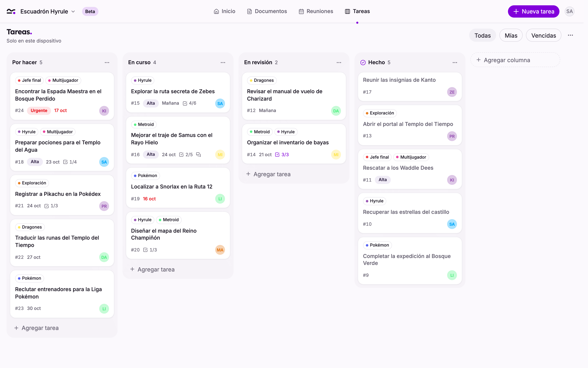Viewport: 588px width, 368px height.
Task: Open the Escuadrón Hyrule workspace dropdown
Action: pos(48,11)
